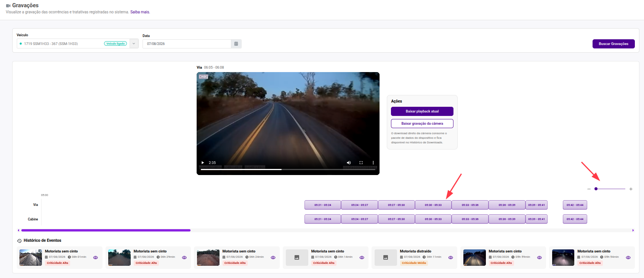This screenshot has height=278, width=644.
Task: Zoom in the timeline with the plus icon
Action: pos(631,189)
